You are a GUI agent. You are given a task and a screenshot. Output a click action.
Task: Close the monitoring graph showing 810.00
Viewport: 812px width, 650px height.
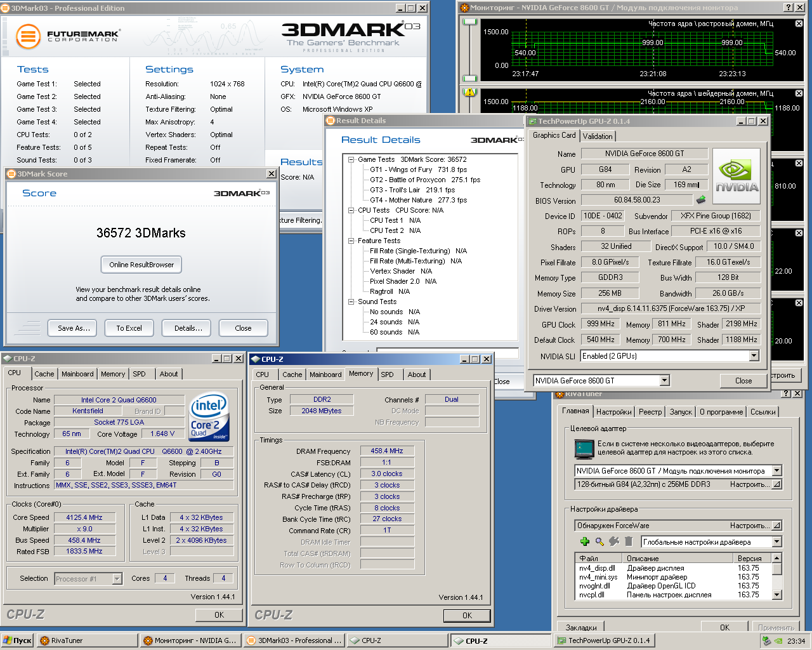point(799,163)
